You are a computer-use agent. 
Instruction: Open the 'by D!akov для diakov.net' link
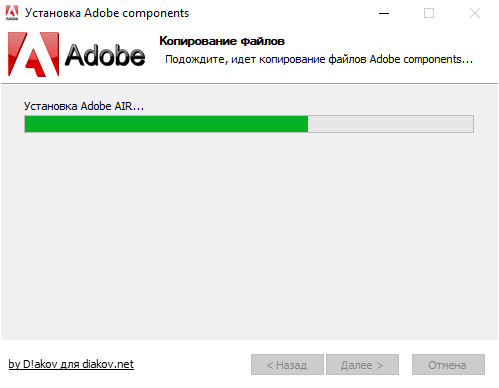point(71,364)
